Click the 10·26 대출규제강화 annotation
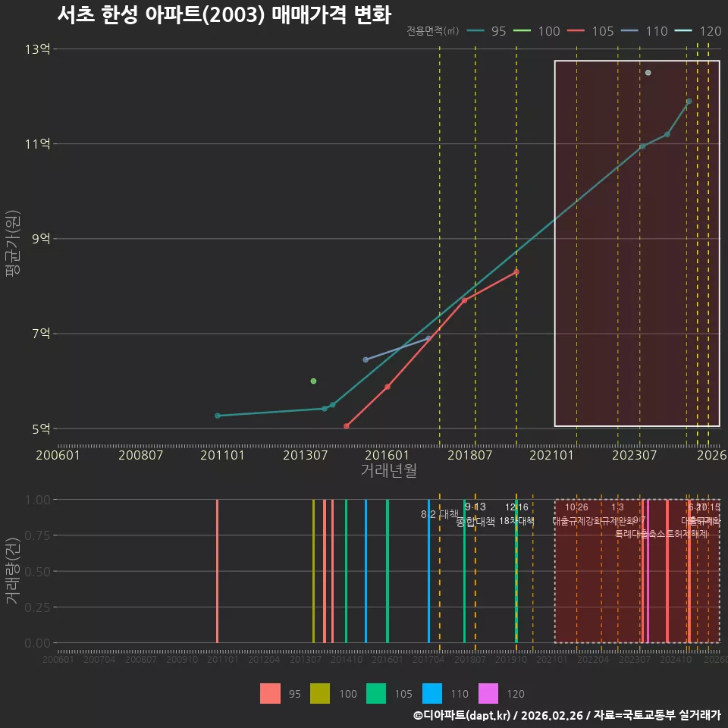 point(576,514)
